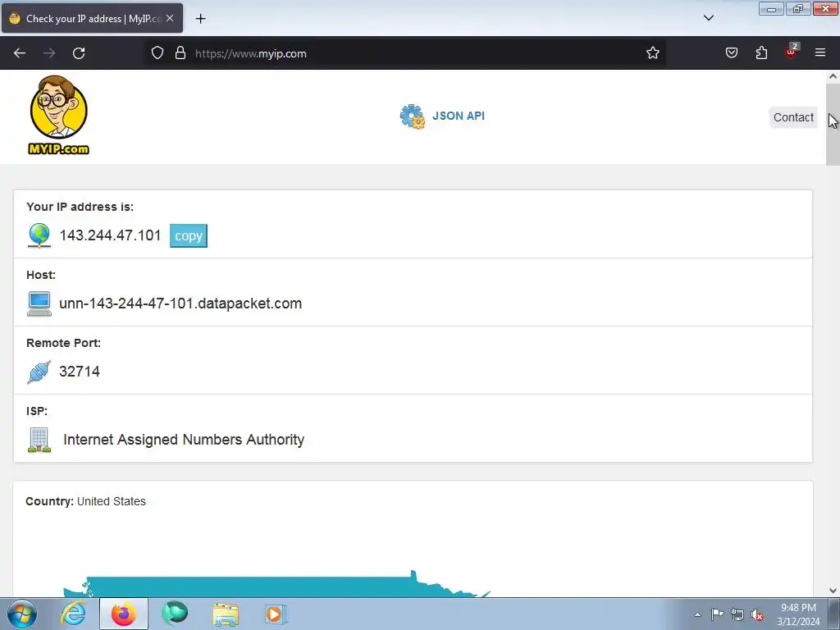Viewport: 840px width, 630px height.
Task: Open site security padlock info
Action: pos(180,53)
